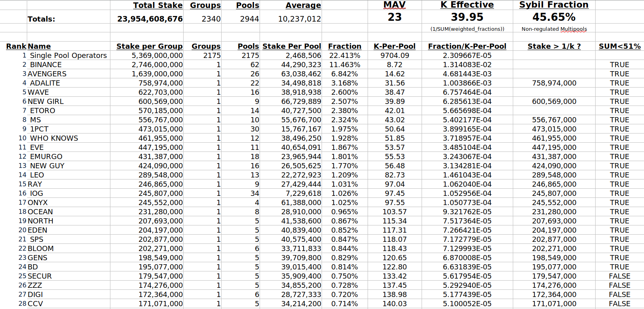Click the Fraction column header
Viewport: 644px width, 309px height.
coord(344,46)
